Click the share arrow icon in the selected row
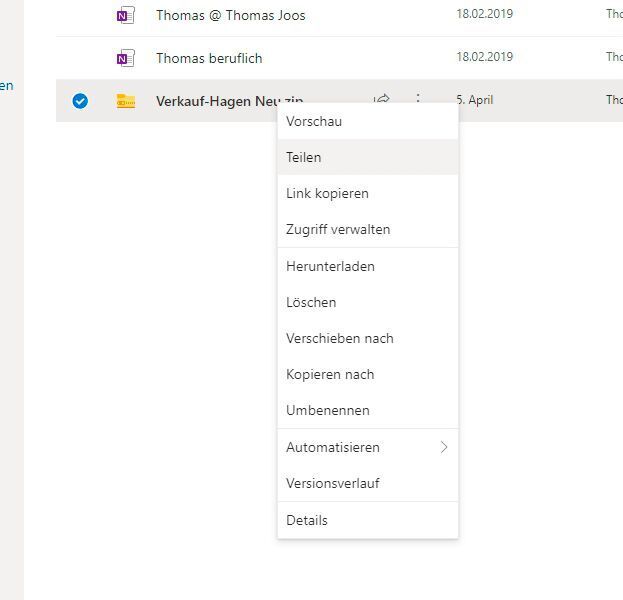This screenshot has width=623, height=600. click(381, 99)
